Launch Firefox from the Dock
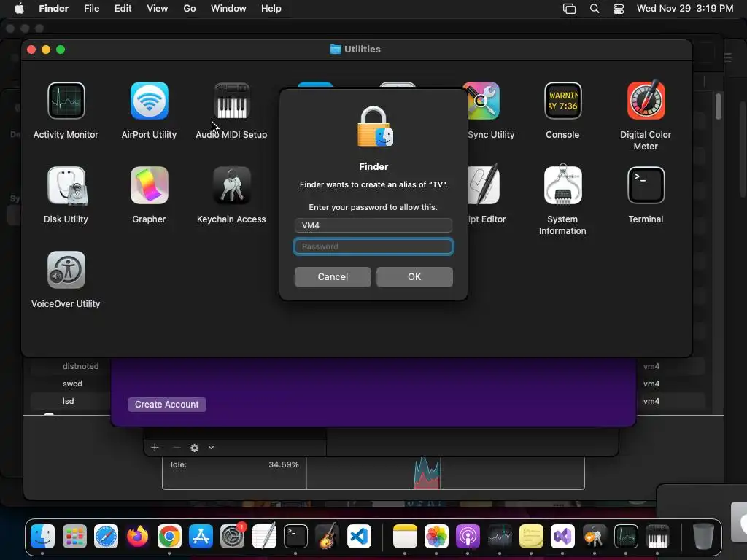The image size is (747, 560). click(x=137, y=537)
